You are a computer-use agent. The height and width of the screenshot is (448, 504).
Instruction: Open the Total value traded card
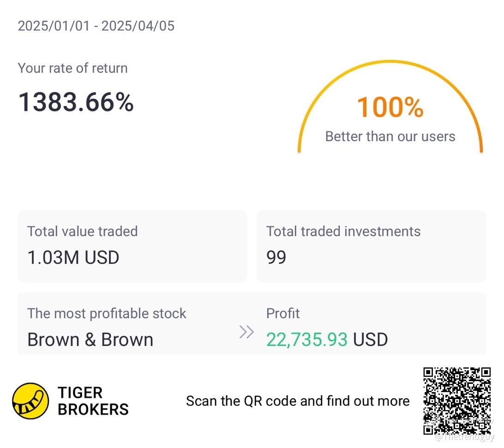(132, 246)
